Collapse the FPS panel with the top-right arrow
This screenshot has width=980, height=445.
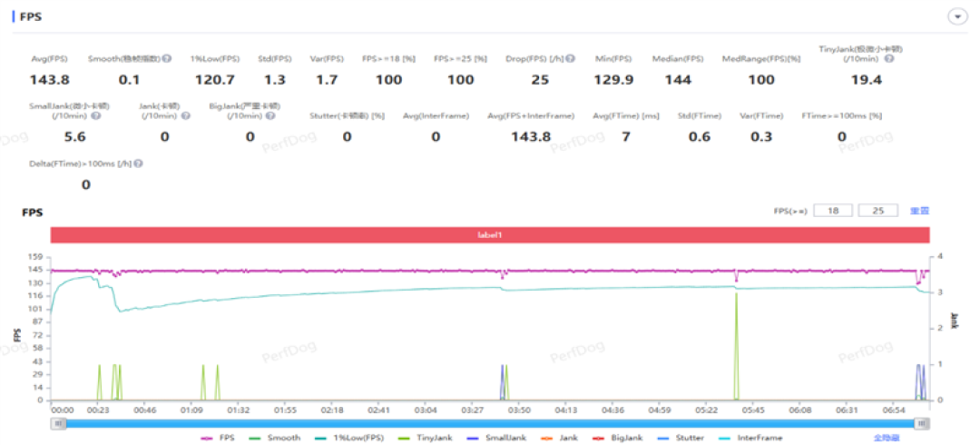pos(957,17)
